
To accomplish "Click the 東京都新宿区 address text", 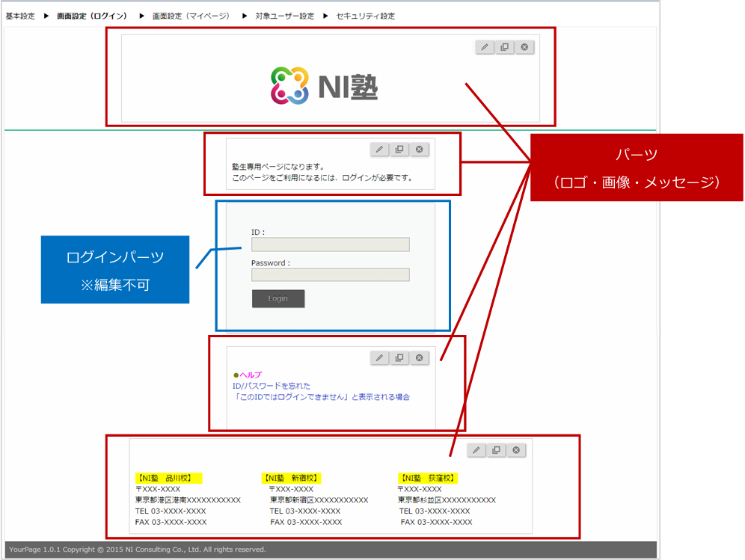I will click(x=319, y=499).
